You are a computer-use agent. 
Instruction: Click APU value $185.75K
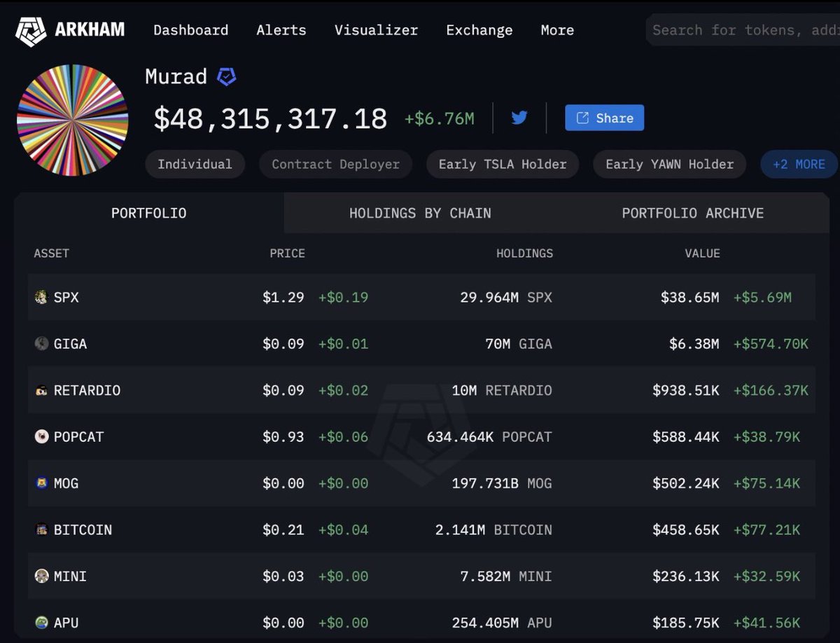[x=686, y=622]
